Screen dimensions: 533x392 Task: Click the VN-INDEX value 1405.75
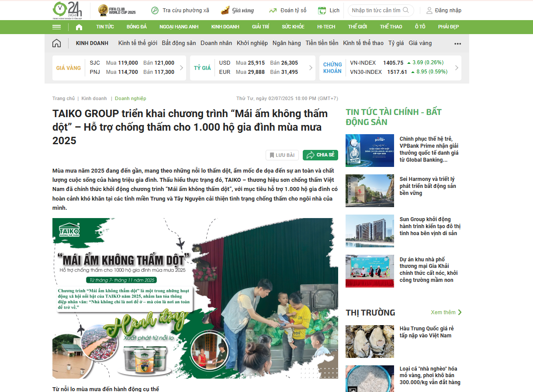pyautogui.click(x=393, y=63)
